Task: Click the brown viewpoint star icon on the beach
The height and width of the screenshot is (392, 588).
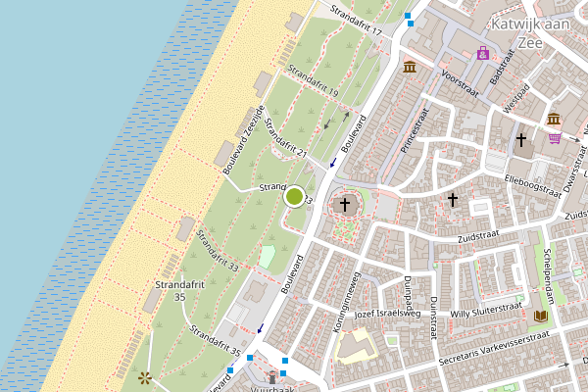Action: [x=145, y=378]
